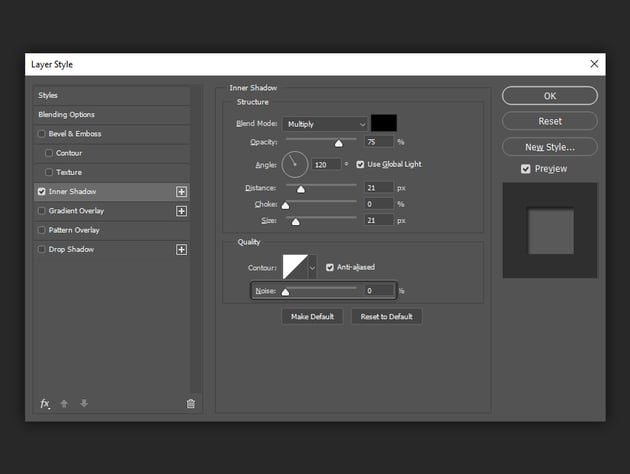The width and height of the screenshot is (630, 474).
Task: Enable the Gradient Overlay checkbox
Action: pos(41,211)
